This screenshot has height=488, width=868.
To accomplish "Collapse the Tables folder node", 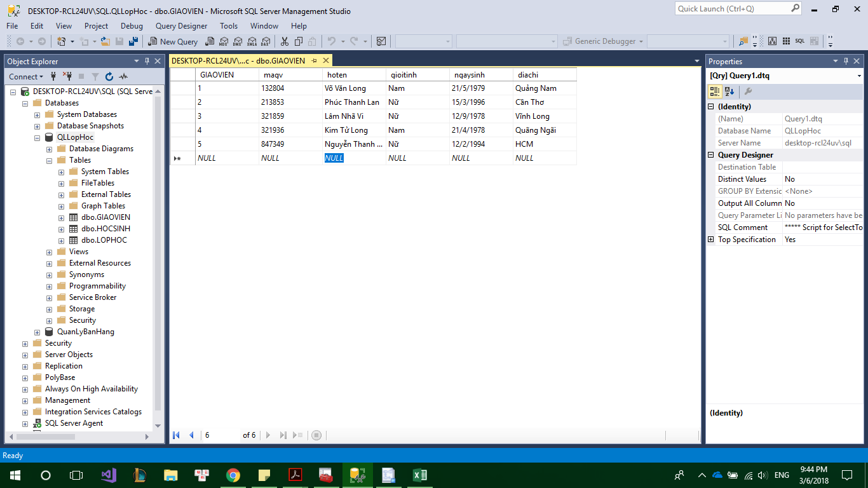I will pos(50,160).
